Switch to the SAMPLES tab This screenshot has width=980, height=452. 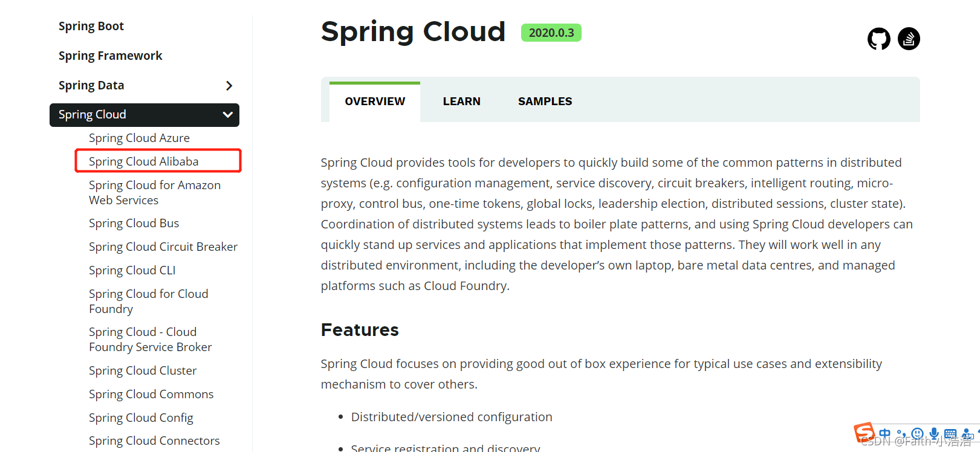[x=545, y=102]
